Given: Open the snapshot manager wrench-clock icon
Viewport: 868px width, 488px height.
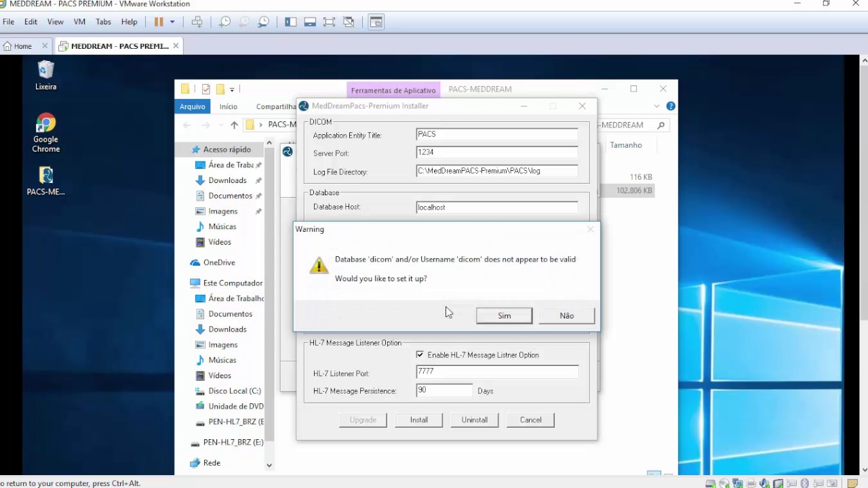Looking at the screenshot, I should click(264, 22).
